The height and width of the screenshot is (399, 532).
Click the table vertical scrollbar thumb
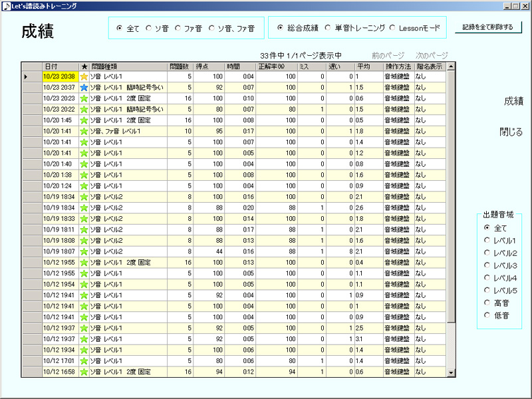(x=451, y=196)
